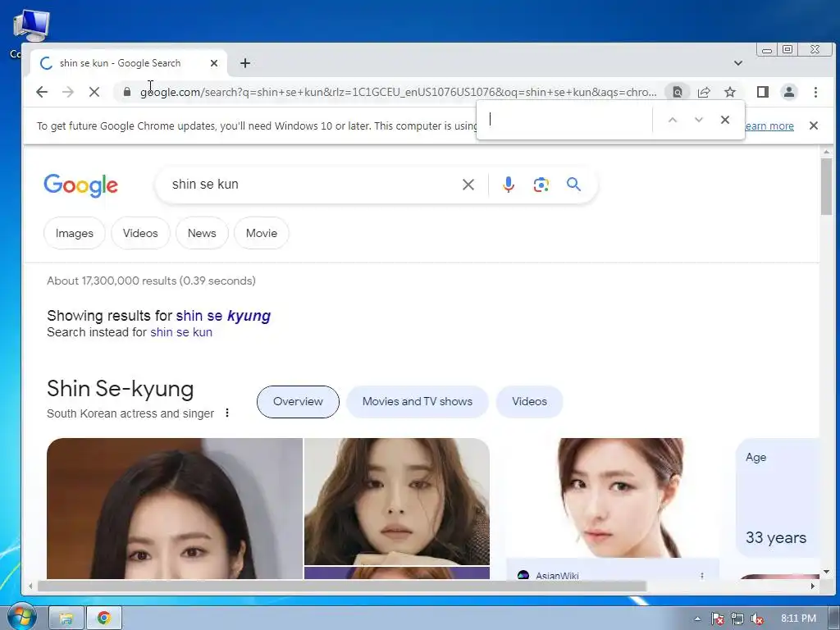Open the knowledge panel more-options dots

227,413
